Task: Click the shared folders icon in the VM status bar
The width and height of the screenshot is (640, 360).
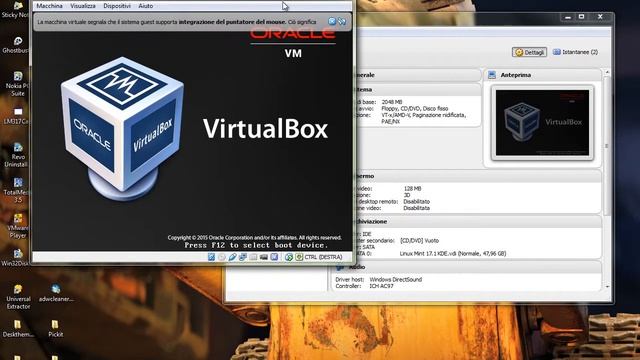Action: pos(253,257)
